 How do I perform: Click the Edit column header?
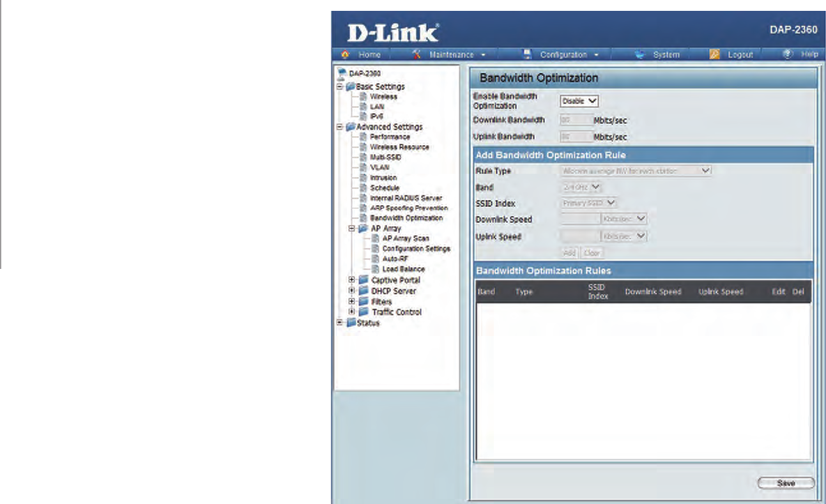point(778,292)
